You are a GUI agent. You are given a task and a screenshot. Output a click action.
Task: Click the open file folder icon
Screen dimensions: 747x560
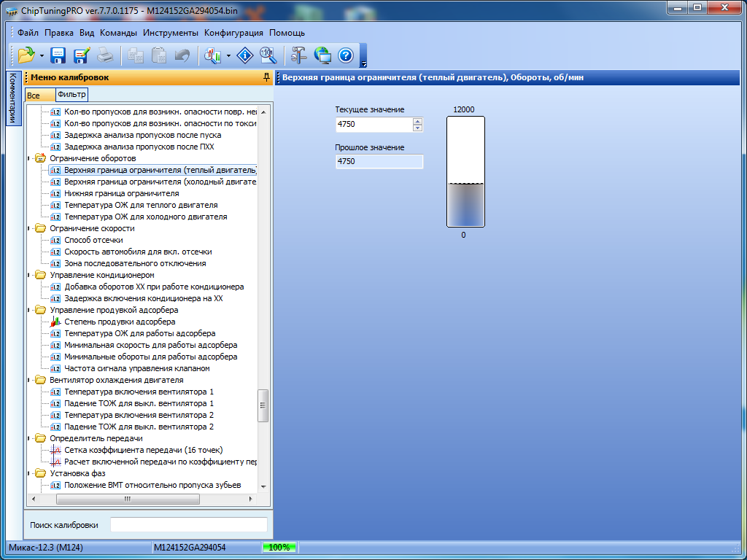[26, 55]
